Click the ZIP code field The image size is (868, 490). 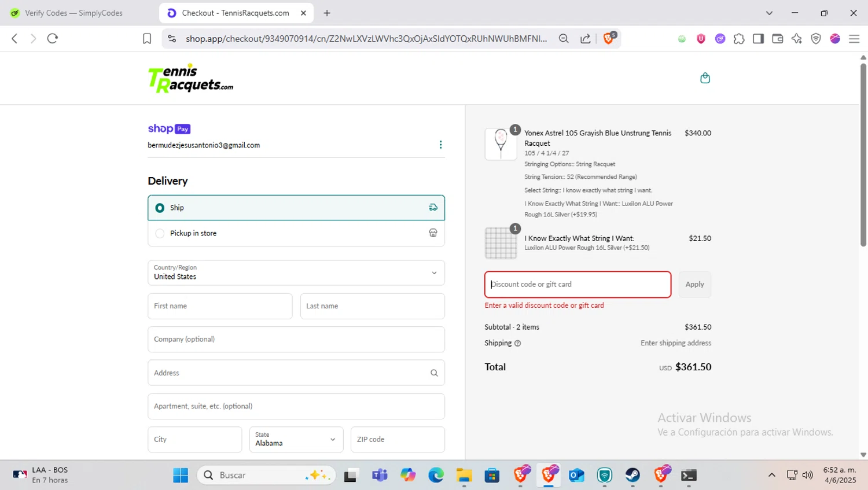tap(398, 439)
